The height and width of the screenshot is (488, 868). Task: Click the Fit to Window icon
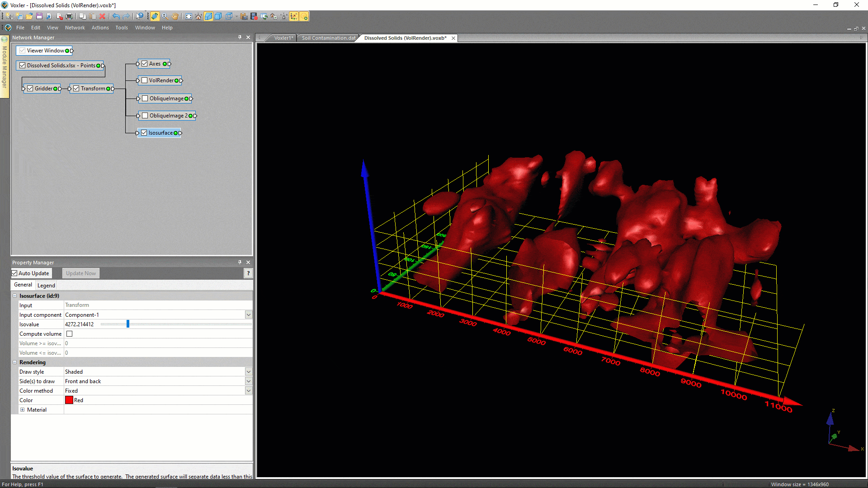[189, 16]
